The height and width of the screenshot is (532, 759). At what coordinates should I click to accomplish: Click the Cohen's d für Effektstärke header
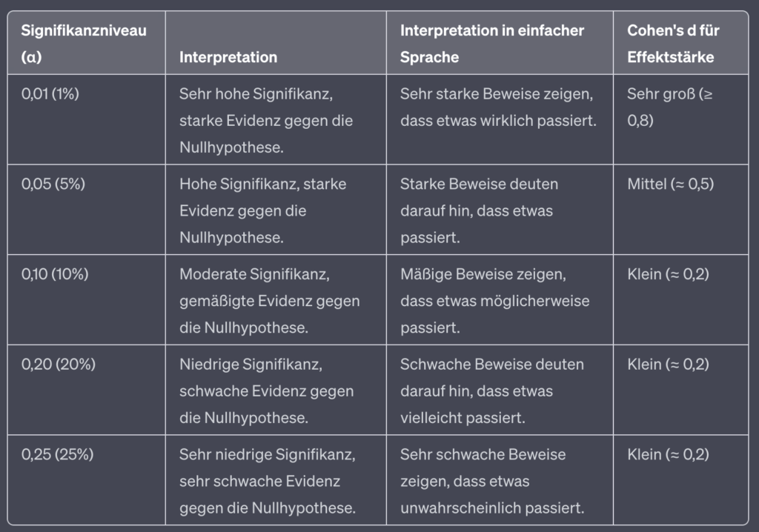[680, 43]
